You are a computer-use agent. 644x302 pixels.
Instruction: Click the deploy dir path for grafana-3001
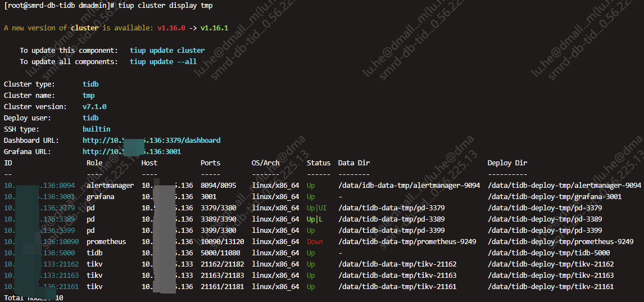coord(555,197)
